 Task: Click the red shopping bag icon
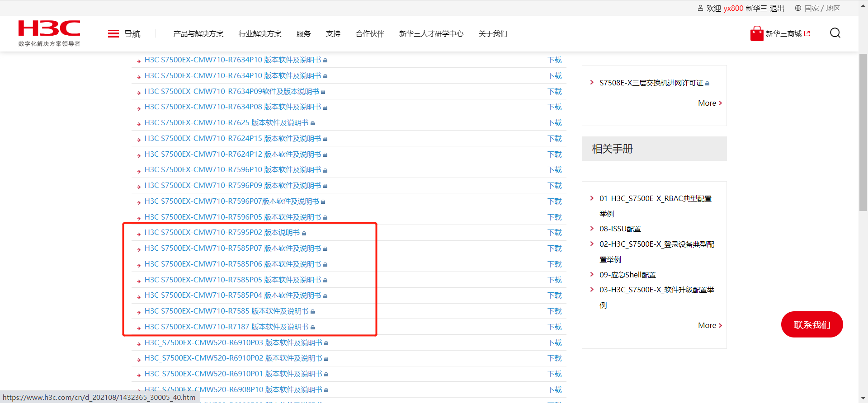click(x=757, y=33)
